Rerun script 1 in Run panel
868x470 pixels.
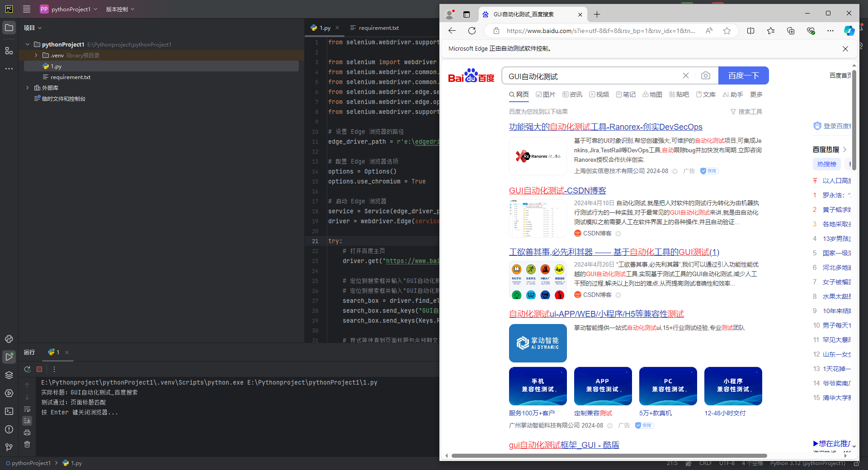pyautogui.click(x=28, y=369)
